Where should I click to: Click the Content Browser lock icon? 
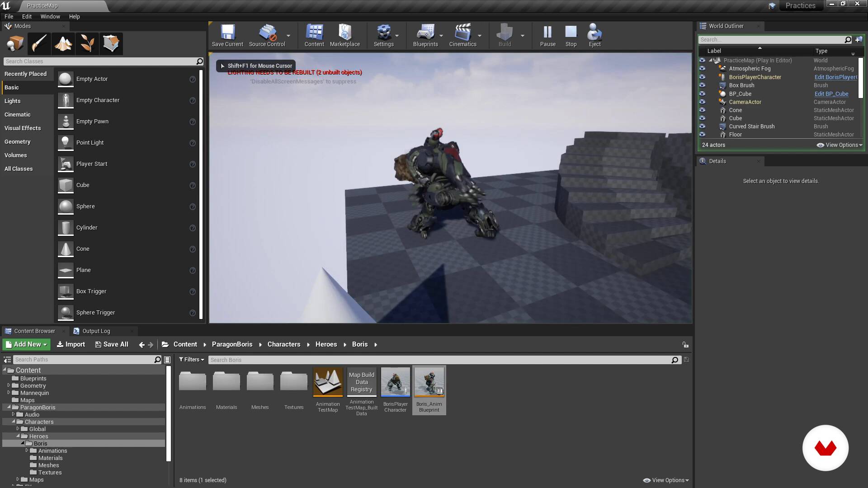click(685, 344)
